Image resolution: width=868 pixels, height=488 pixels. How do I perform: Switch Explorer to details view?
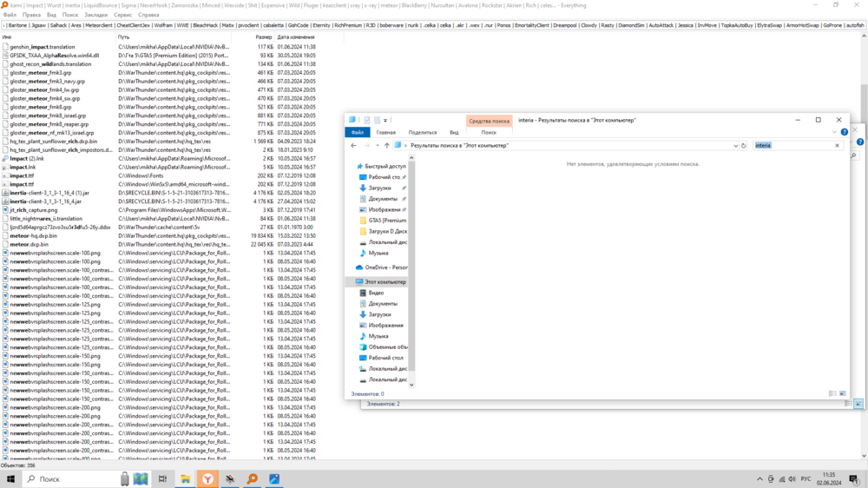click(832, 393)
